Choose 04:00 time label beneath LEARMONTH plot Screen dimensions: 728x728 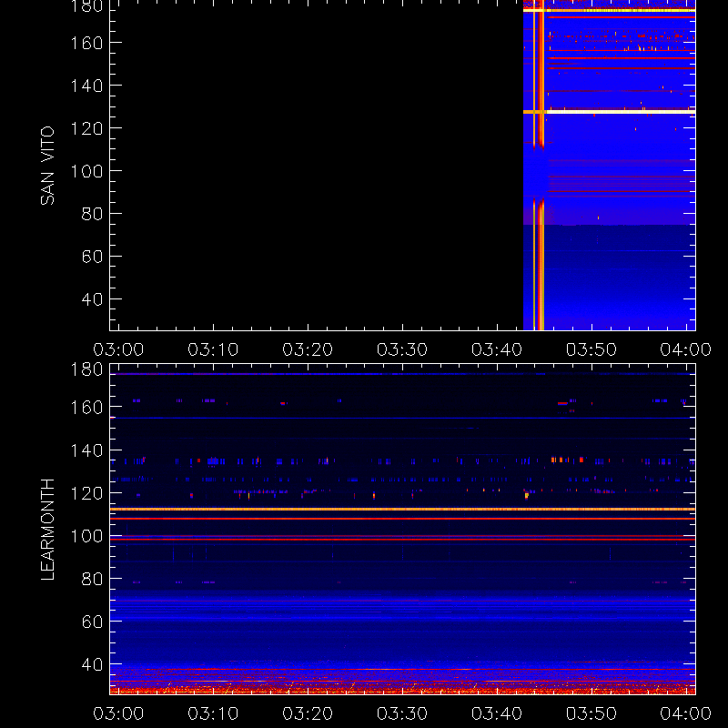pyautogui.click(x=686, y=713)
